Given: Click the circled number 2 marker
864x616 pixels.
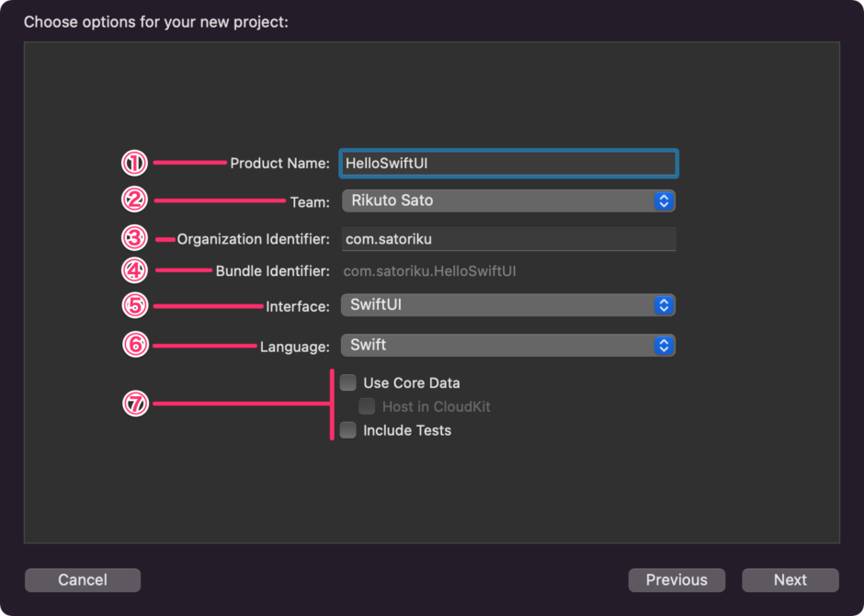Looking at the screenshot, I should (x=135, y=200).
